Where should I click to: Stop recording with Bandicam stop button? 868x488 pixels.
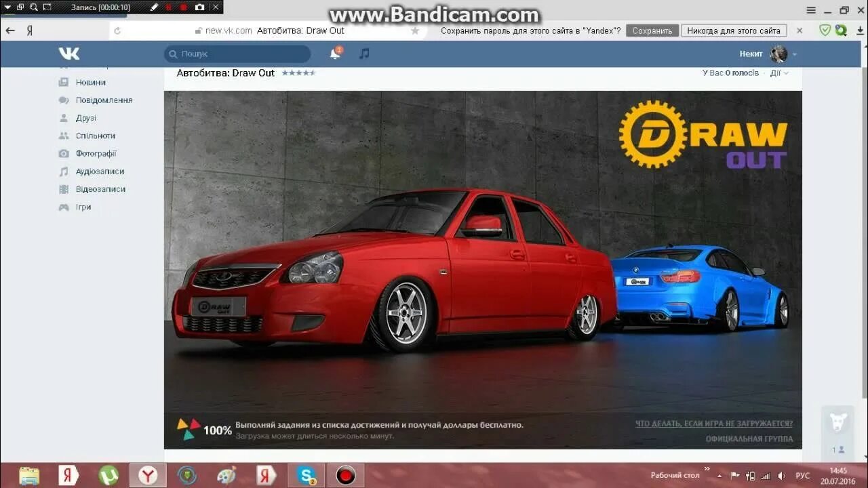[184, 7]
